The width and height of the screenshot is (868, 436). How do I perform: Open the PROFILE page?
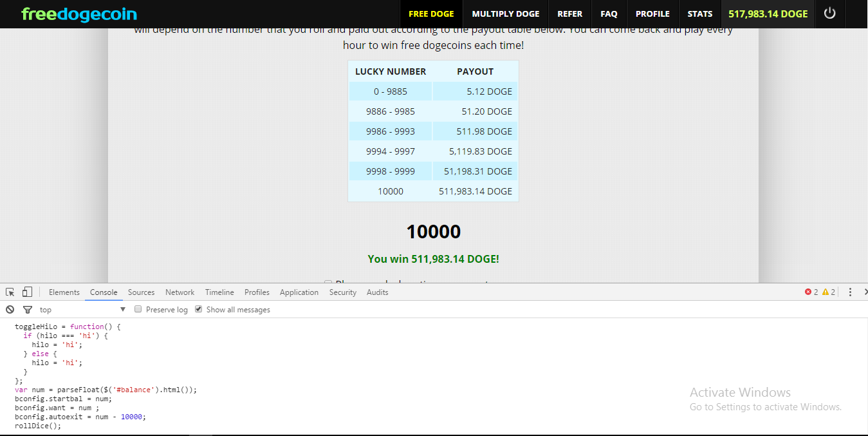(652, 14)
